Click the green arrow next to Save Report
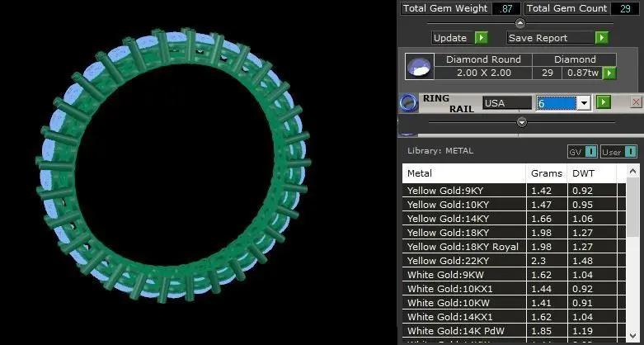Image resolution: width=644 pixels, height=345 pixels. coord(602,38)
